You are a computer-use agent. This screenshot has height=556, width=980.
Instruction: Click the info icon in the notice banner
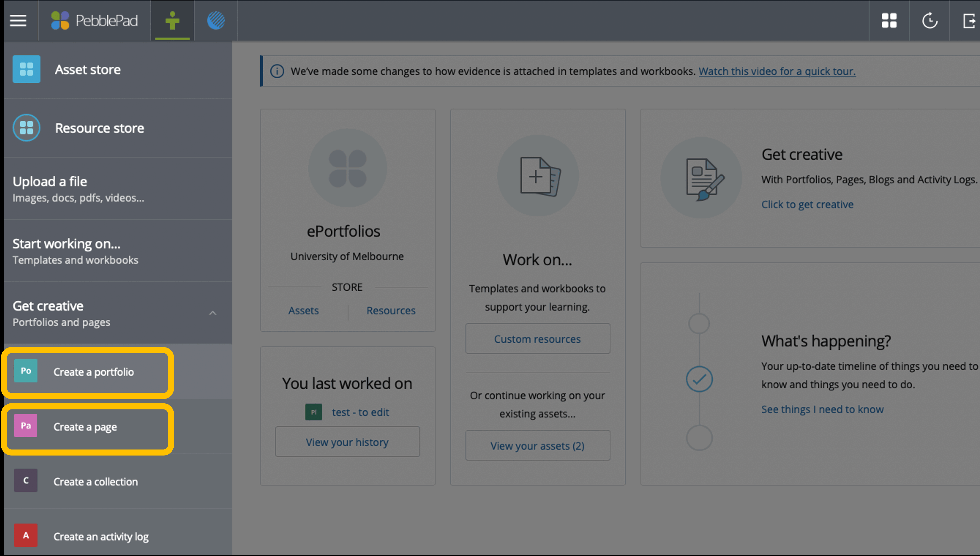[277, 71]
